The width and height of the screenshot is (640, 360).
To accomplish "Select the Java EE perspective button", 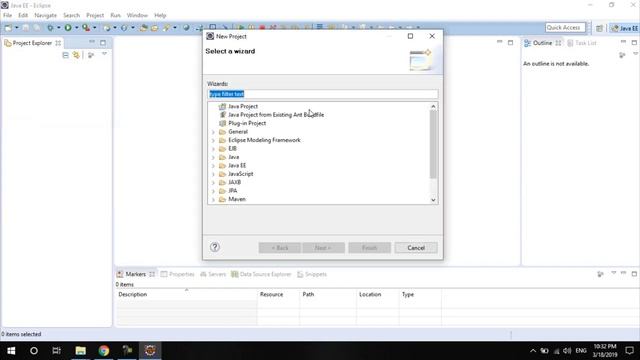I will 624,28.
